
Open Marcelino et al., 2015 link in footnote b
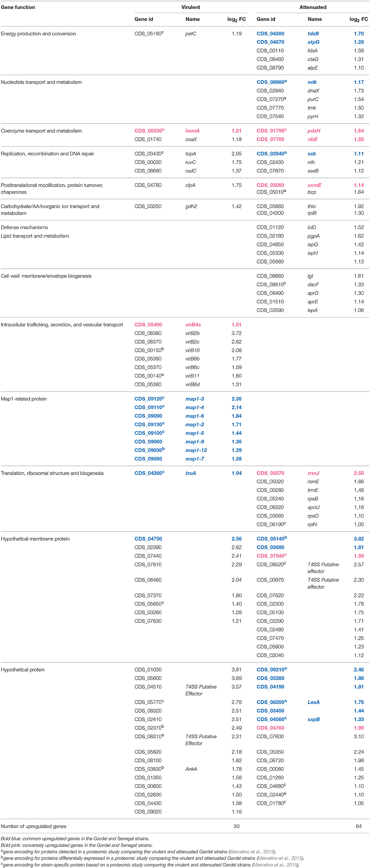point(280,858)
